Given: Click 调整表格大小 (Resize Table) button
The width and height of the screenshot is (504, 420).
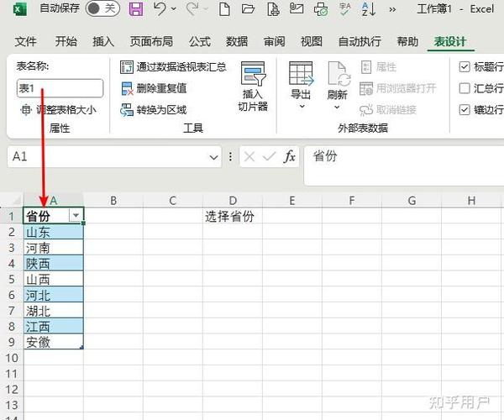Looking at the screenshot, I should point(58,110).
